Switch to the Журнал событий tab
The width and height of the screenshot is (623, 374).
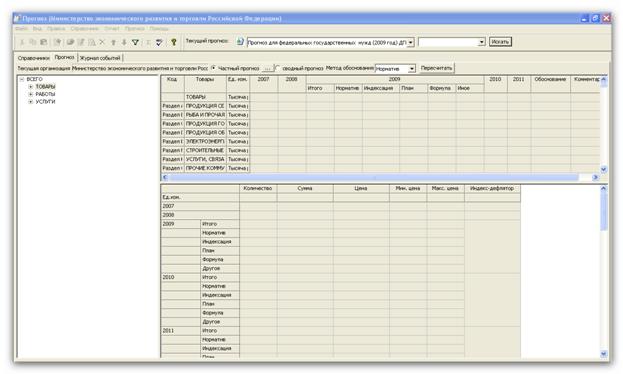100,58
